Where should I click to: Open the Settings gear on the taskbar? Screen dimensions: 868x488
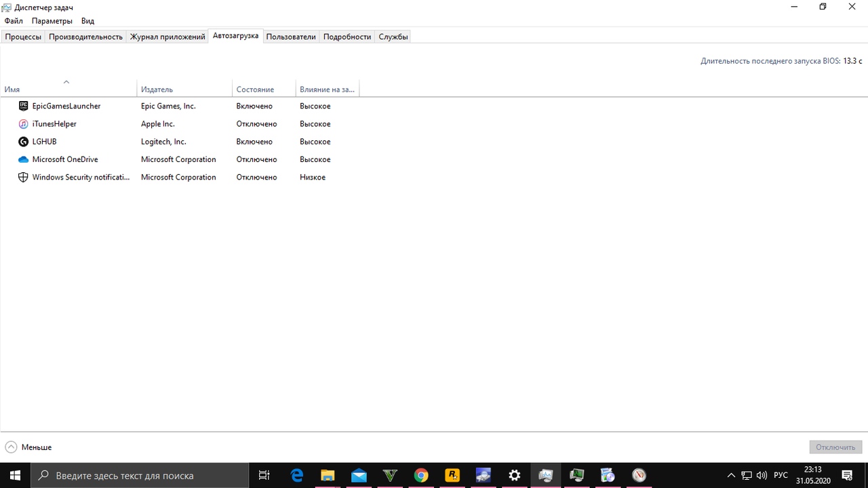[515, 475]
